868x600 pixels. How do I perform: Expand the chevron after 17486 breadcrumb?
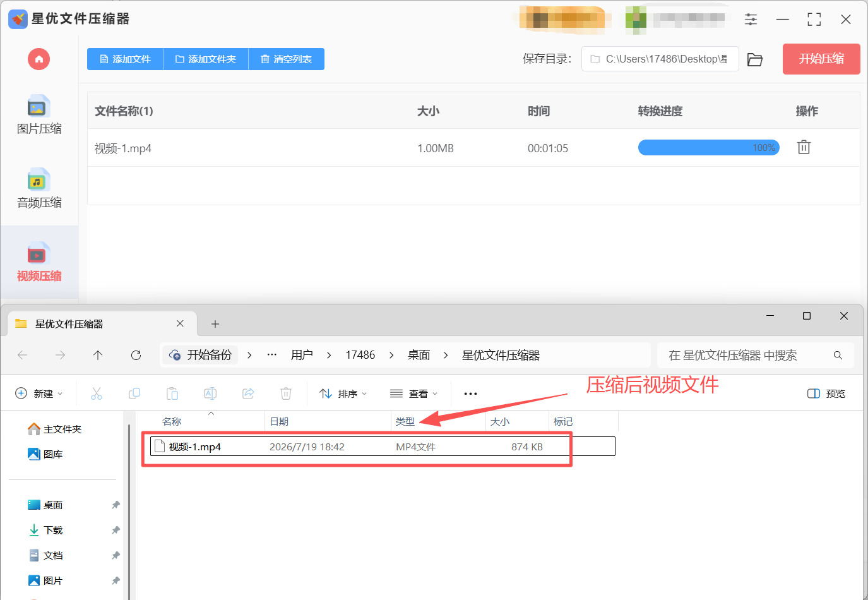pos(391,356)
